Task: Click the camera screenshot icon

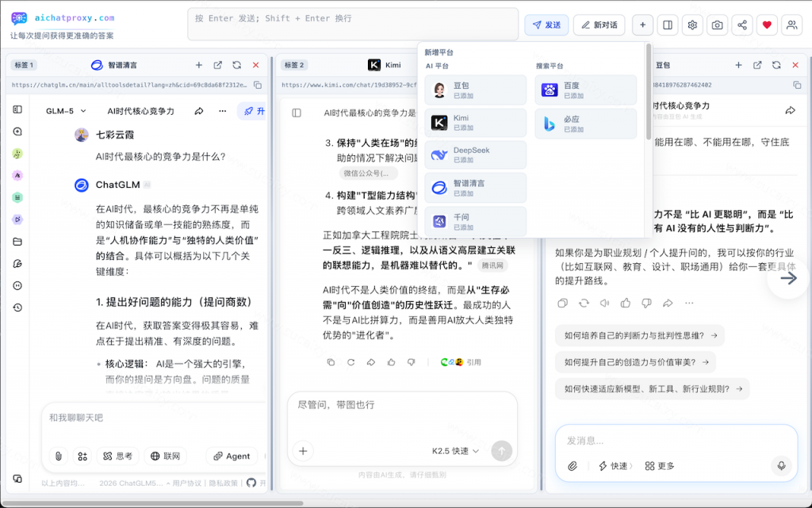Action: point(717,25)
